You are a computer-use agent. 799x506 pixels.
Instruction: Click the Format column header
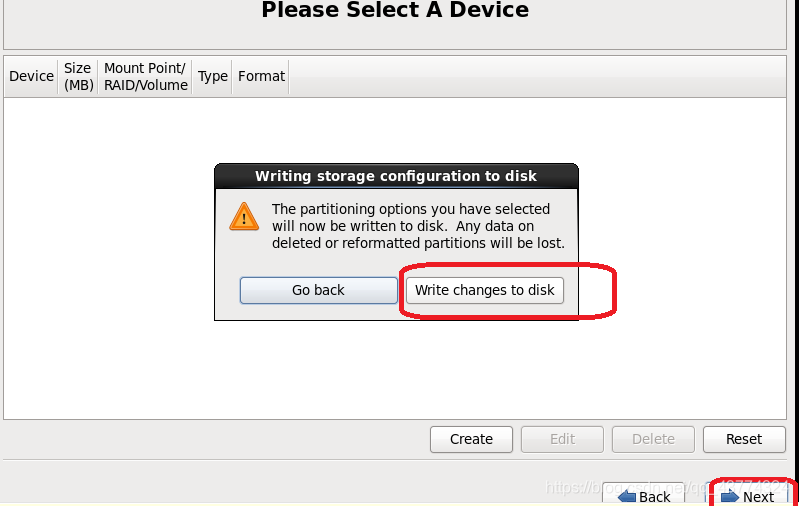[261, 76]
